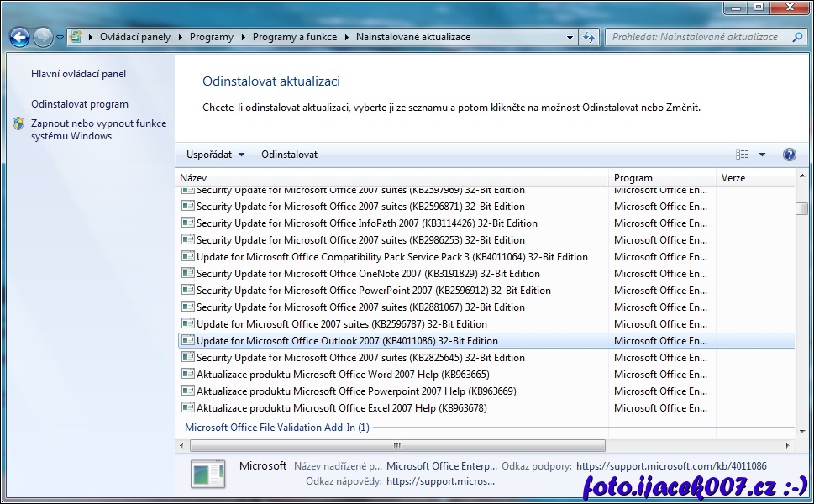The image size is (814, 504).
Task: Collapse the Microsoft Office File Validation Add-In group
Action: (276, 428)
